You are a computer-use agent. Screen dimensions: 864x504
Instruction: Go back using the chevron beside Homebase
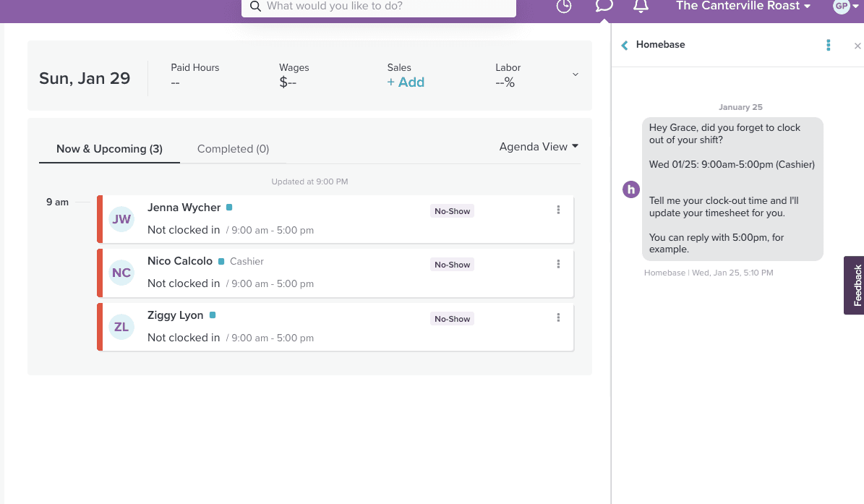[624, 45]
